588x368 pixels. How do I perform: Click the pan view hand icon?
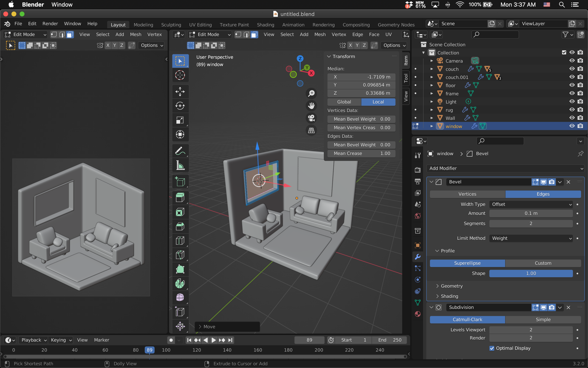coord(311,106)
